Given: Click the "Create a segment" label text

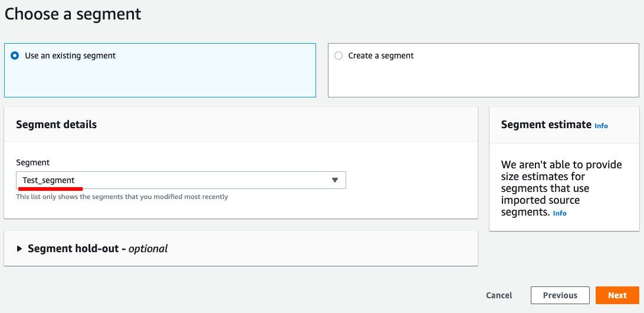Looking at the screenshot, I should coord(381,56).
